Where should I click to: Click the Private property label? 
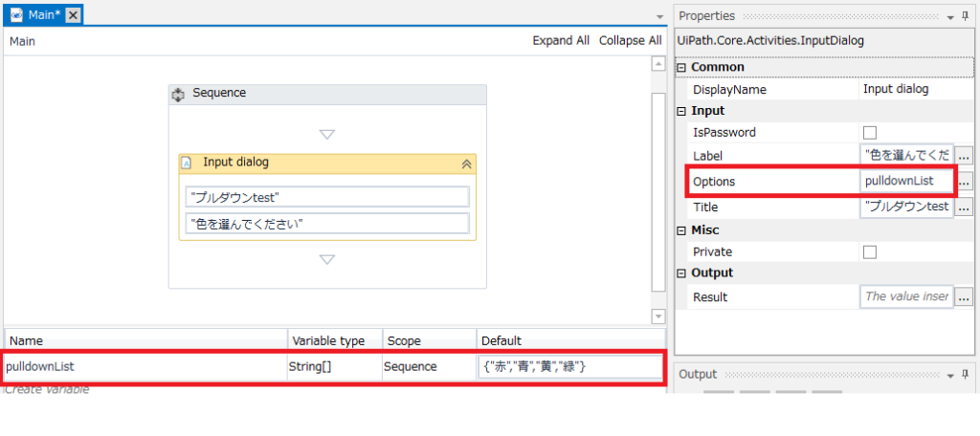tap(712, 252)
